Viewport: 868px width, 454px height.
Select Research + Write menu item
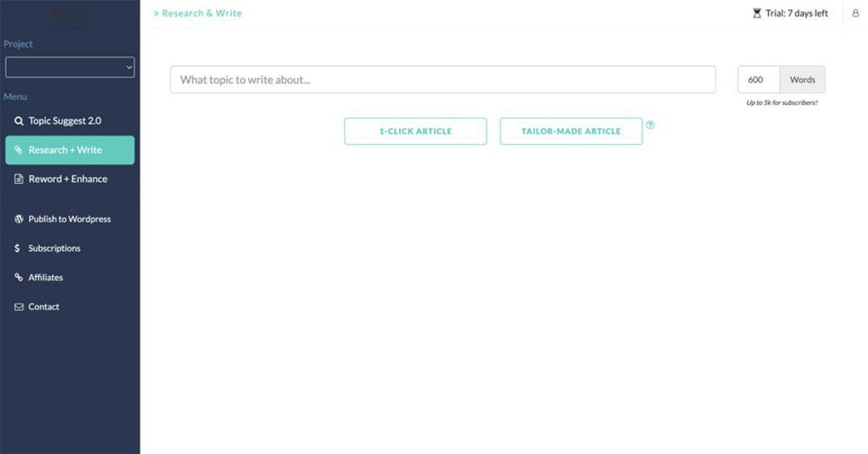pos(69,150)
